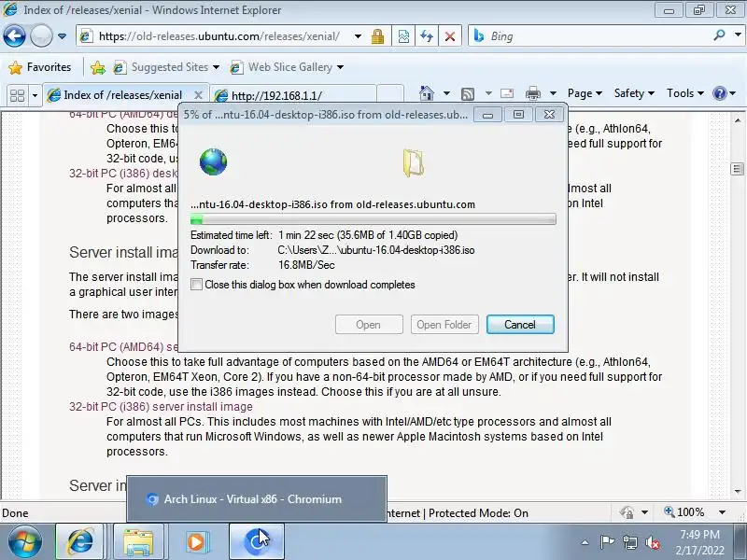747x560 pixels.
Task: Open the Page menu
Action: point(585,93)
